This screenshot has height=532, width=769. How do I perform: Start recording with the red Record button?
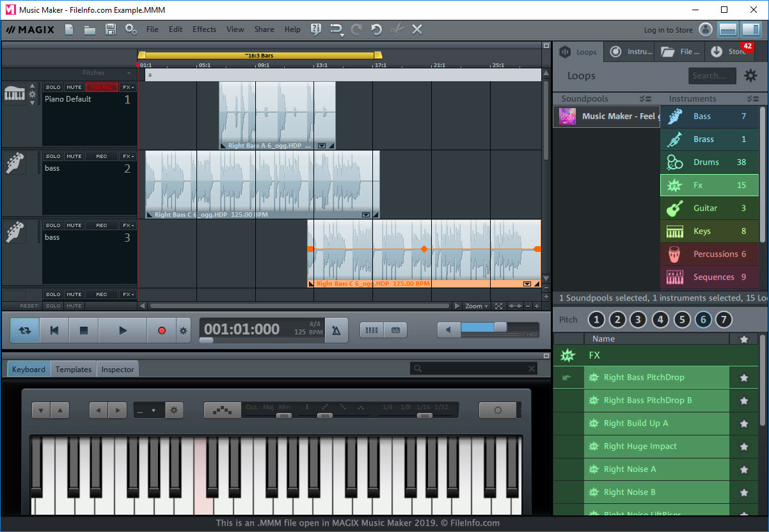click(162, 331)
